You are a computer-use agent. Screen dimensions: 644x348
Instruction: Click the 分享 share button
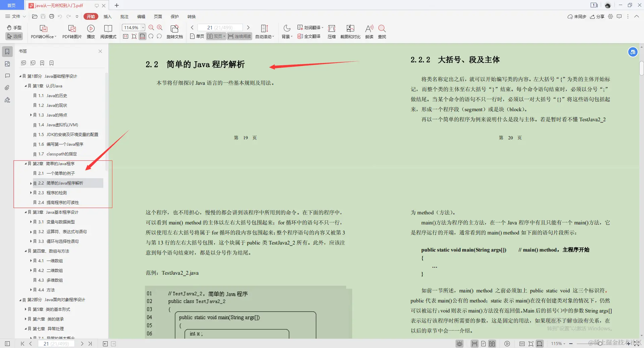point(597,16)
